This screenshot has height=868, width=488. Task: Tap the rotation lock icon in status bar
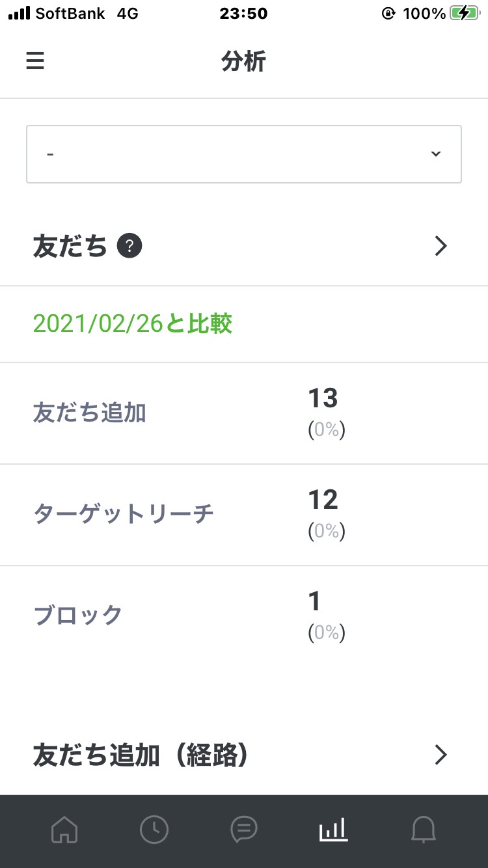pos(388,13)
